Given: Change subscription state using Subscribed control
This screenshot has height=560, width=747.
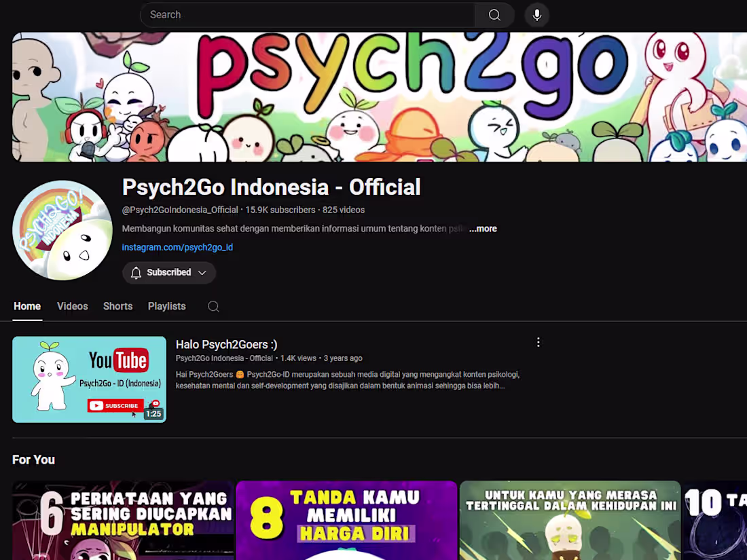Looking at the screenshot, I should (x=168, y=272).
